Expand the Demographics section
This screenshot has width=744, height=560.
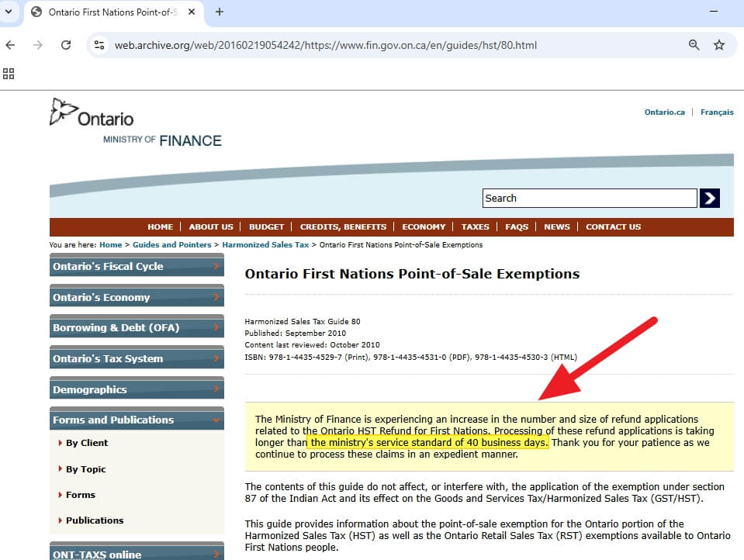tap(137, 389)
